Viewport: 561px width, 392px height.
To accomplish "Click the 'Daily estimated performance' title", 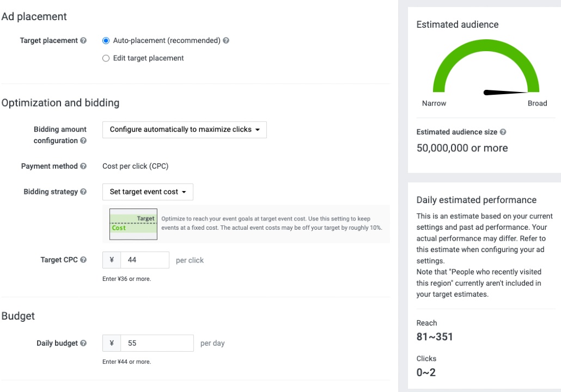I will pyautogui.click(x=476, y=200).
